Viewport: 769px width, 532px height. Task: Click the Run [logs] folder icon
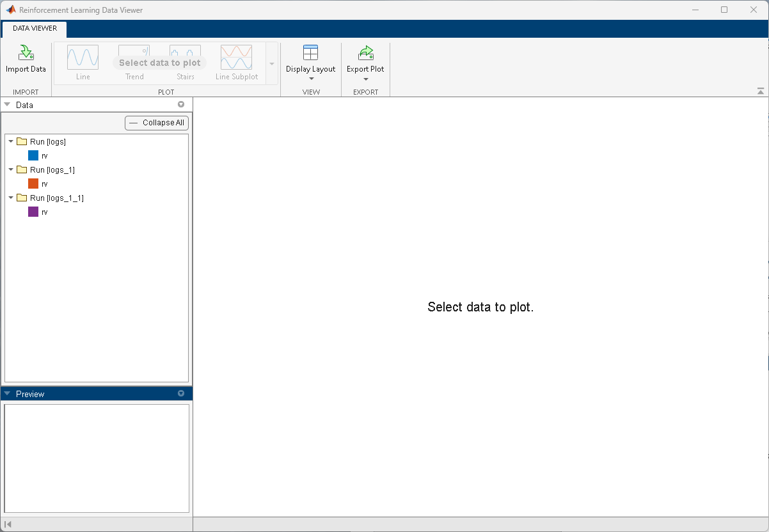(22, 141)
